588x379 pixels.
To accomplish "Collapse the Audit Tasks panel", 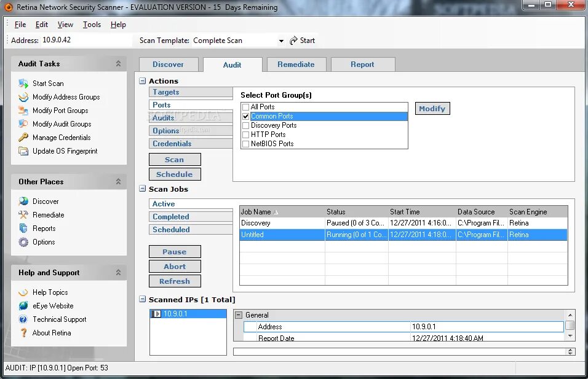I will click(x=119, y=64).
